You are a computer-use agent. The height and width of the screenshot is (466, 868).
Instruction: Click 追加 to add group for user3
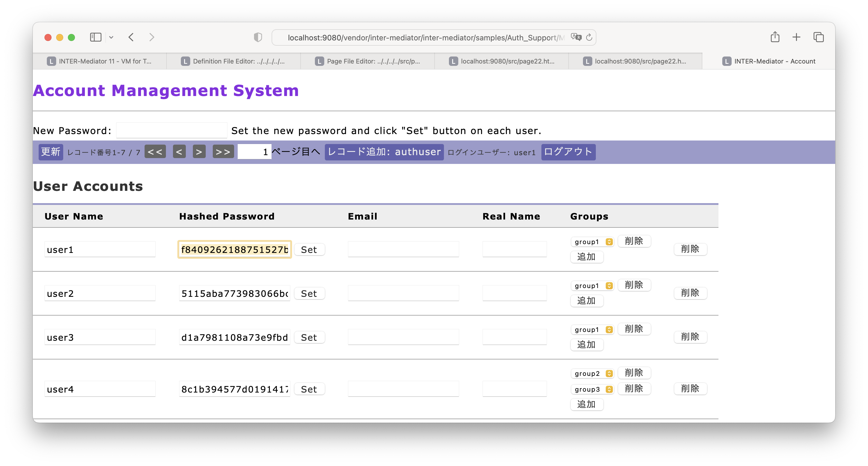(587, 345)
